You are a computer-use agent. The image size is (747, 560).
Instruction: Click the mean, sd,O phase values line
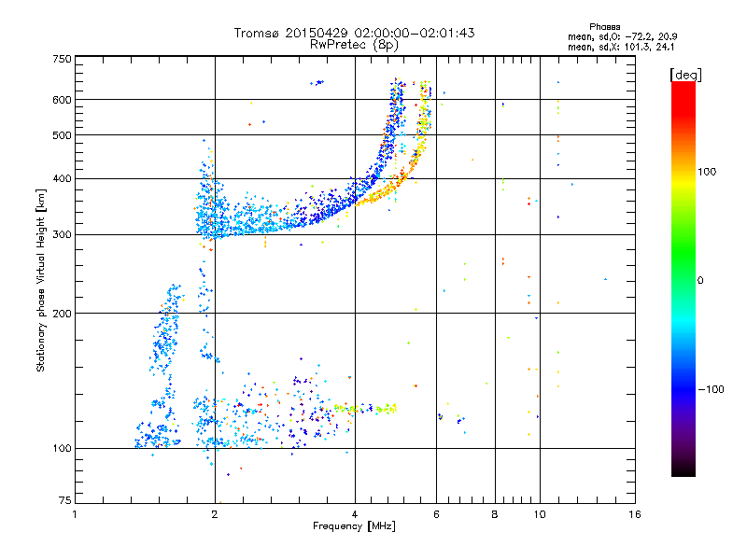[622, 36]
